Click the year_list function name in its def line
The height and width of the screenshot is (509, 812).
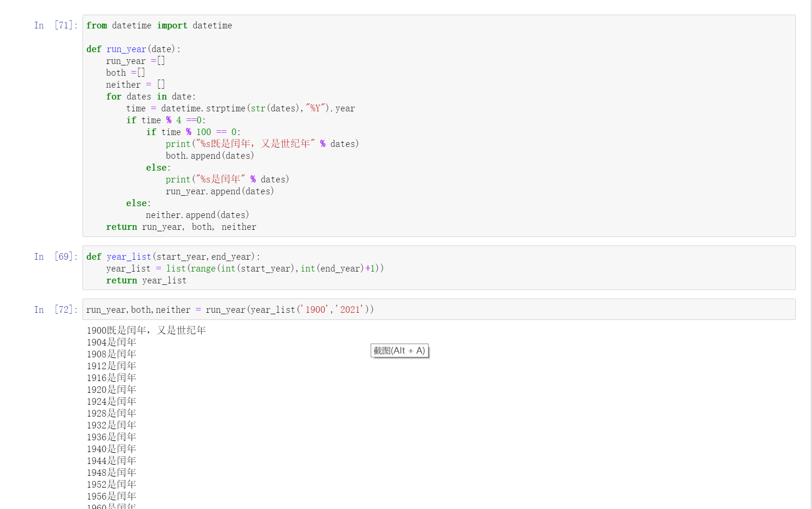tap(128, 257)
